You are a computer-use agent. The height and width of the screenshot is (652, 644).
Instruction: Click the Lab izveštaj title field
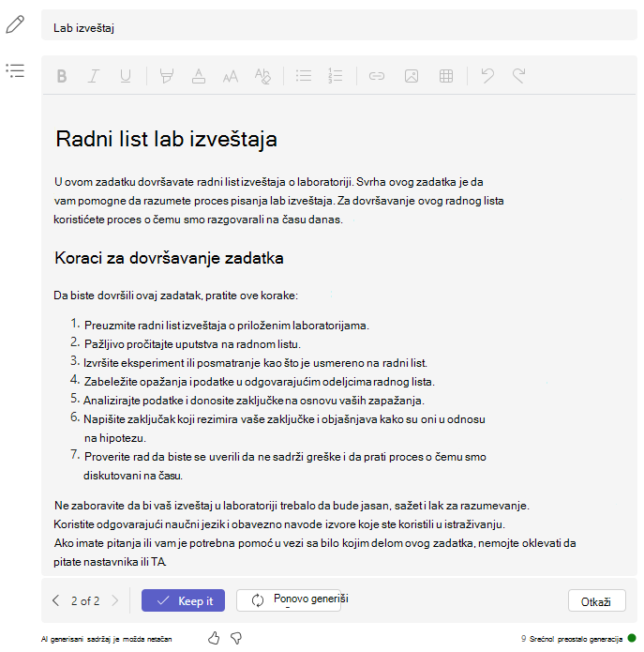coord(339,25)
